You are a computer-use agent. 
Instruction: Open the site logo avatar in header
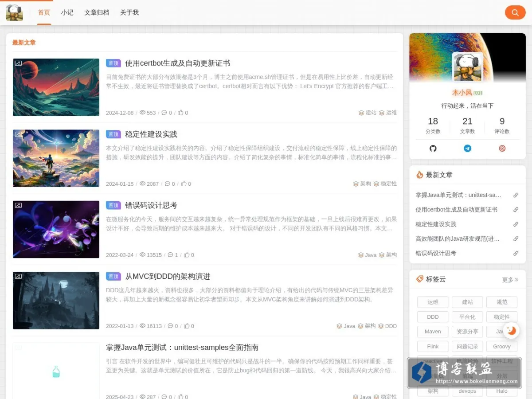(x=14, y=12)
